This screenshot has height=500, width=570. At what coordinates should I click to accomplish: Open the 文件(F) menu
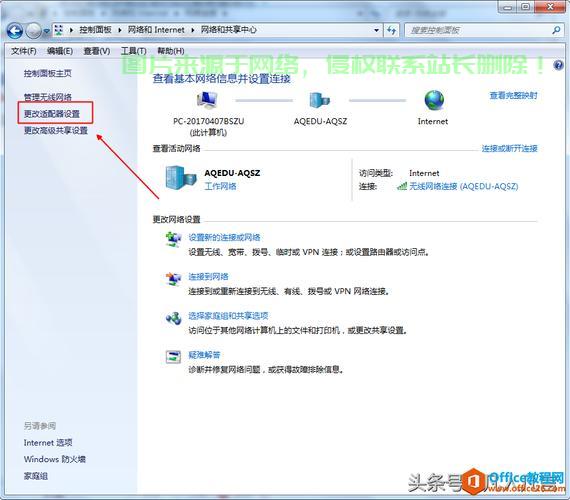click(24, 51)
